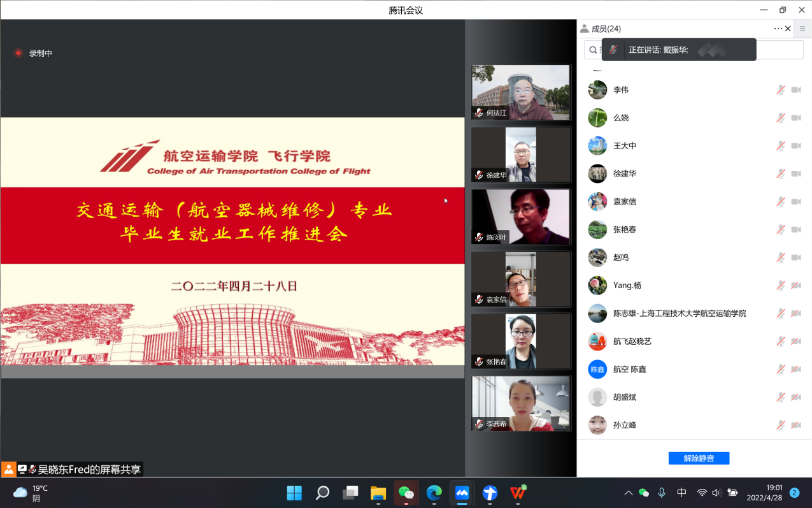Click the red recording indicator icon
The width and height of the screenshot is (812, 508).
click(18, 54)
